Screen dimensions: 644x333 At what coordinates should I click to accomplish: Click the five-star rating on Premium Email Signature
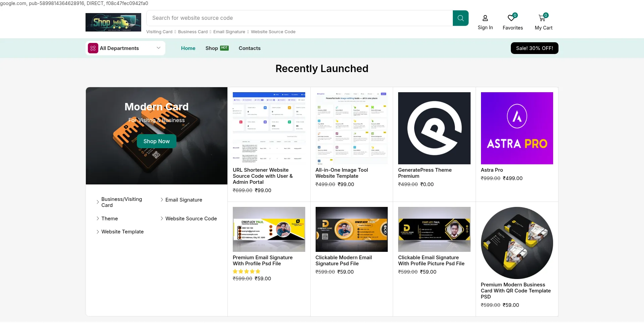(x=246, y=271)
